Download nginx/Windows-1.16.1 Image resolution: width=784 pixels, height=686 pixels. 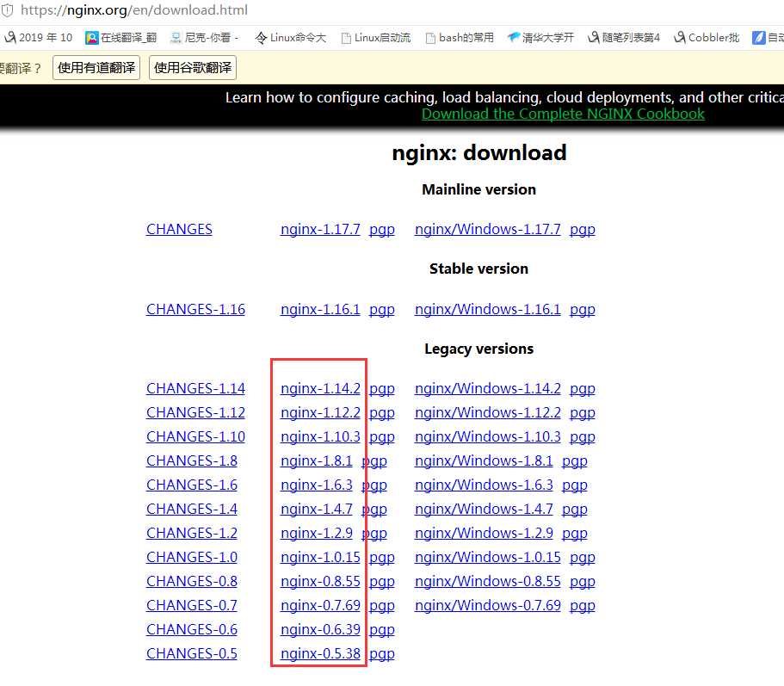click(x=487, y=309)
